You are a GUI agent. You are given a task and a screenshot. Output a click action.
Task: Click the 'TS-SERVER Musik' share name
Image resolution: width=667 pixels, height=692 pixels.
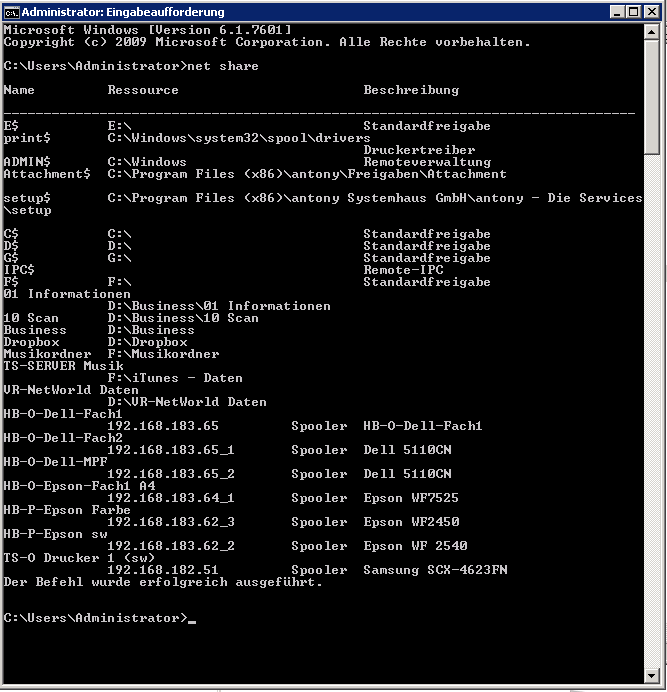(63, 366)
